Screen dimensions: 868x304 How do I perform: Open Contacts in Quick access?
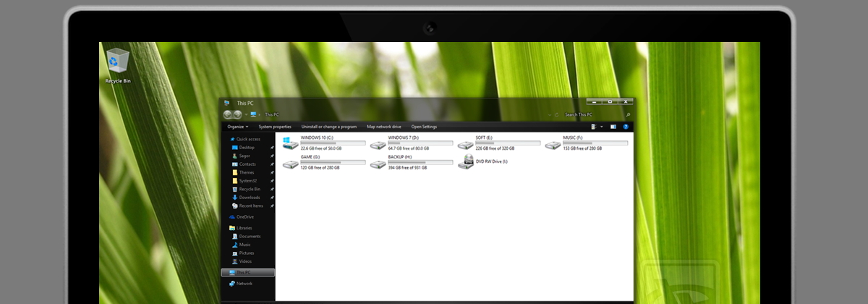coord(244,164)
